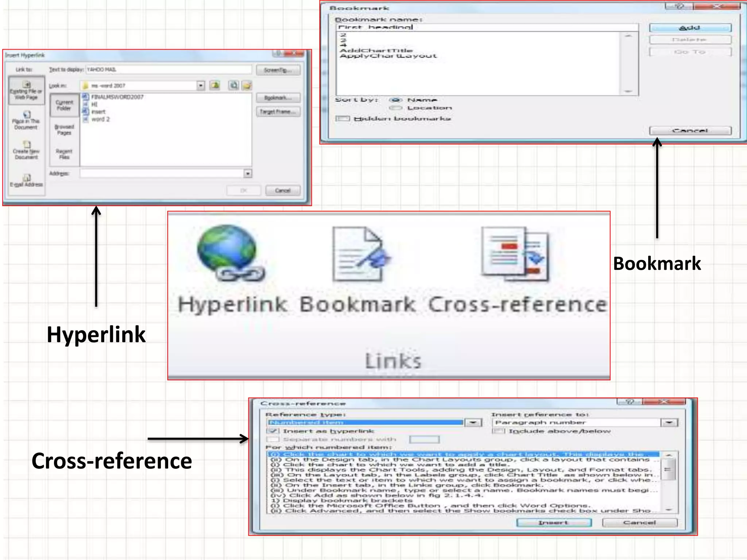Select the insert file in the list
747x560 pixels.
[94, 112]
